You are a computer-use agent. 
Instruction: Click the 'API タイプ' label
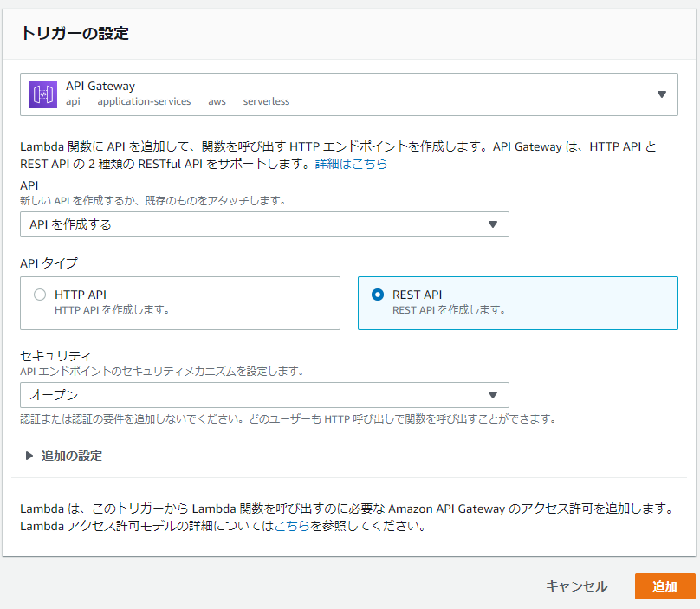tap(49, 263)
